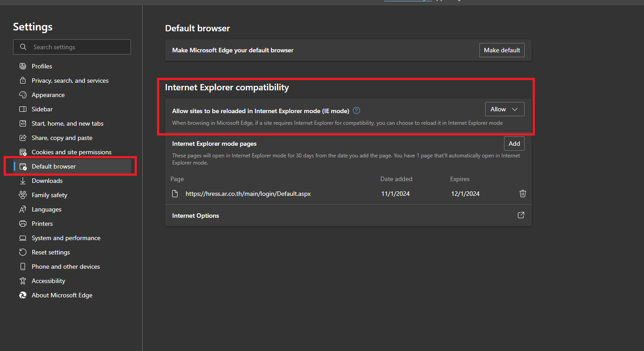The height and width of the screenshot is (351, 644).
Task: Click the search magnifier icon
Action: pyautogui.click(x=23, y=47)
